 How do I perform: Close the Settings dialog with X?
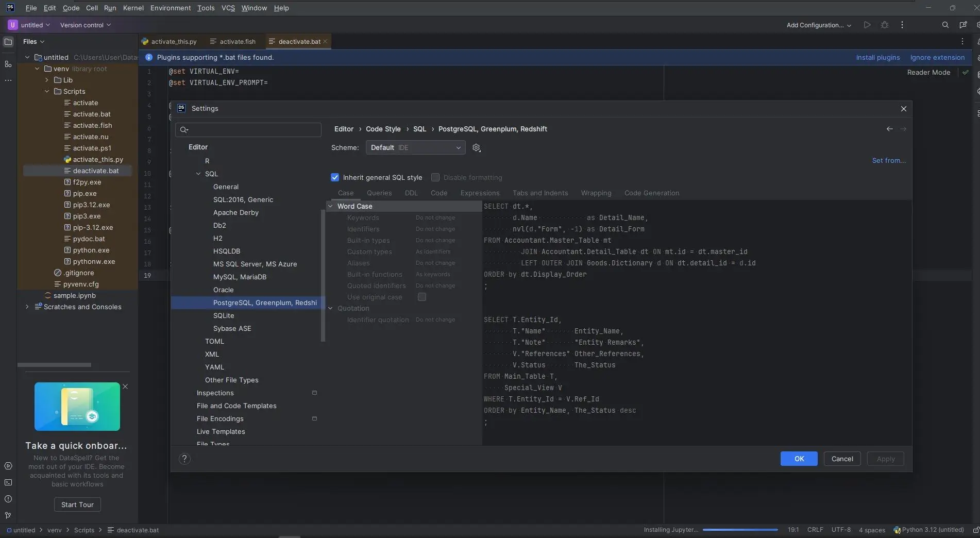point(903,109)
